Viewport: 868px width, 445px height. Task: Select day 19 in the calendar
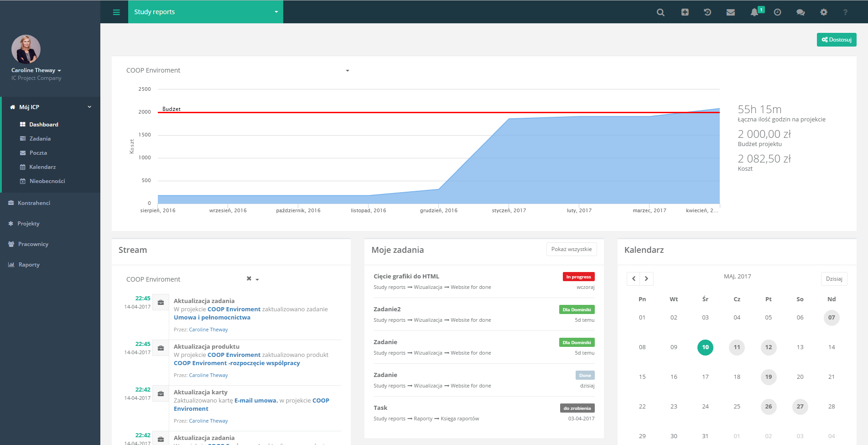pos(768,377)
